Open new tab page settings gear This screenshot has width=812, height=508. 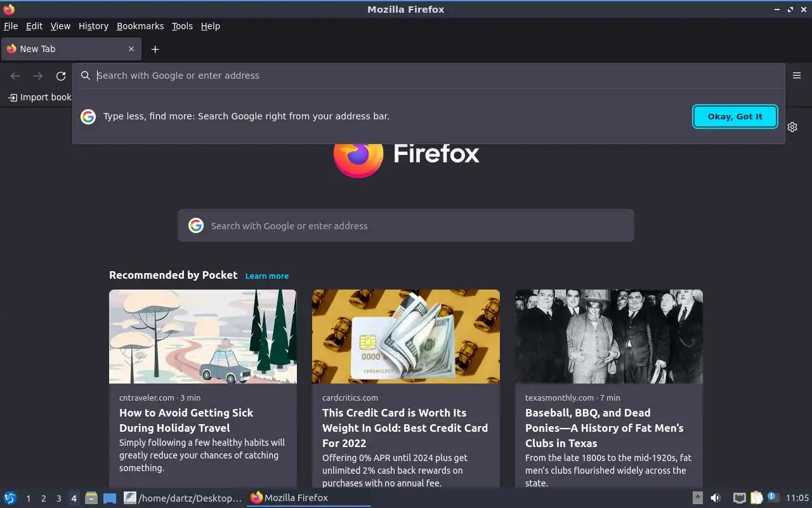(792, 127)
